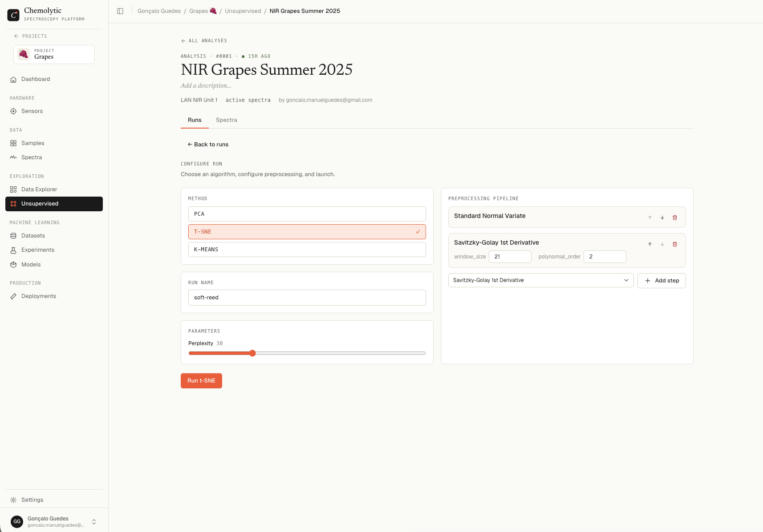Image resolution: width=763 pixels, height=532 pixels.
Task: Click Gonçalo Guedes in the breadcrumb
Action: tap(159, 11)
